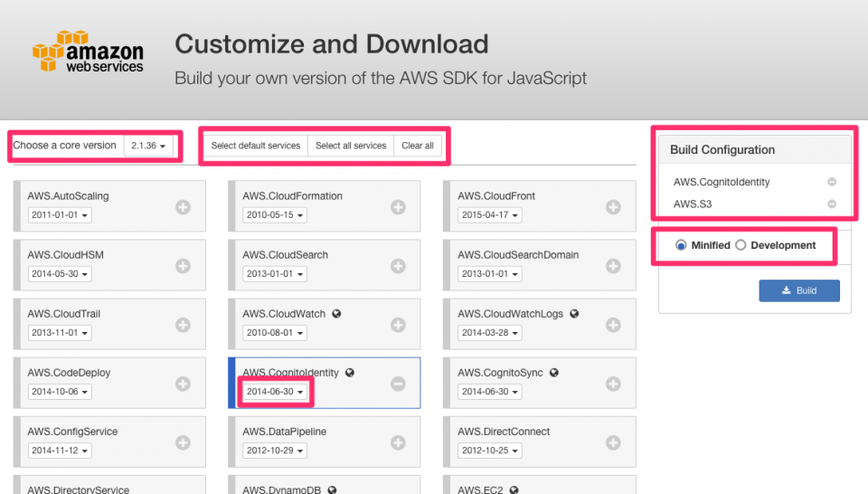Click globe icon next to AWS.CognitoSync
The height and width of the screenshot is (494, 868).
(x=554, y=372)
